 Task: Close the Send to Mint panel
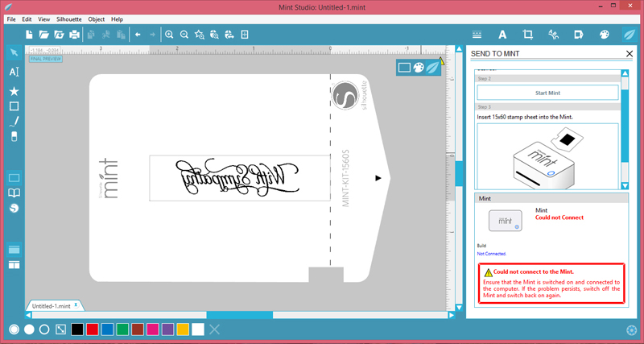[x=630, y=53]
